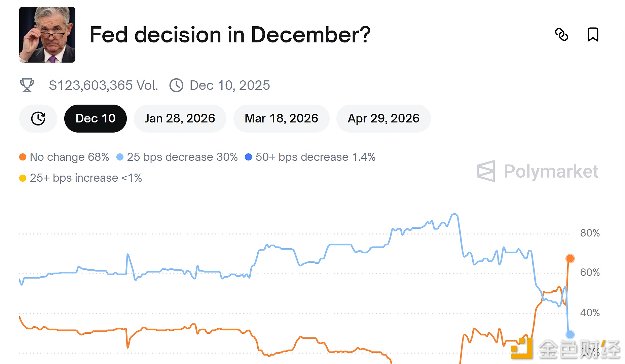Click the clock icon beside the resolution date

point(177,85)
